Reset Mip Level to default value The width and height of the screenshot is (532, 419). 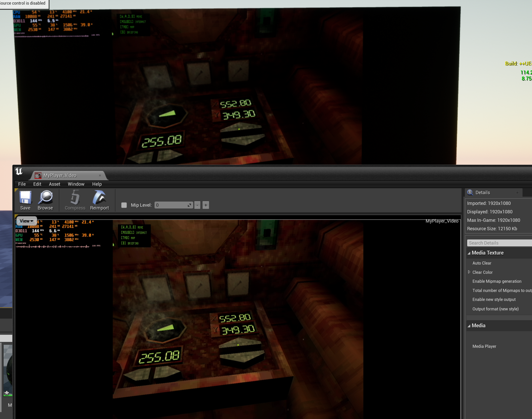click(190, 205)
